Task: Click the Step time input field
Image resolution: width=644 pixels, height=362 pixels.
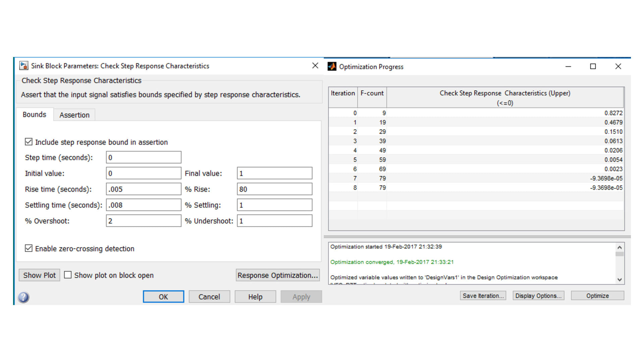Action: pos(144,157)
